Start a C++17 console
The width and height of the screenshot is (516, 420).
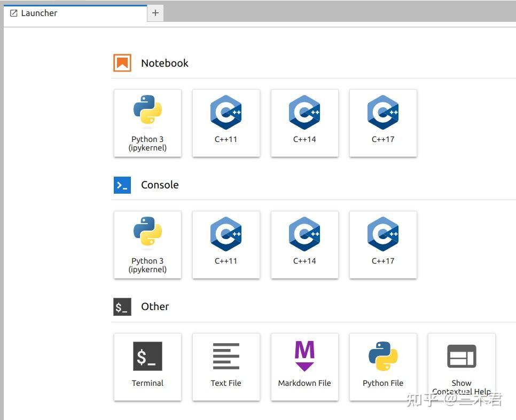coord(383,245)
